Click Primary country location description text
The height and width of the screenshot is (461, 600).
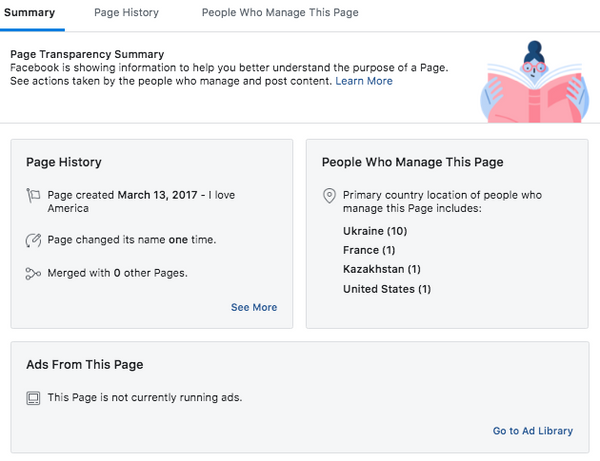pyautogui.click(x=442, y=202)
